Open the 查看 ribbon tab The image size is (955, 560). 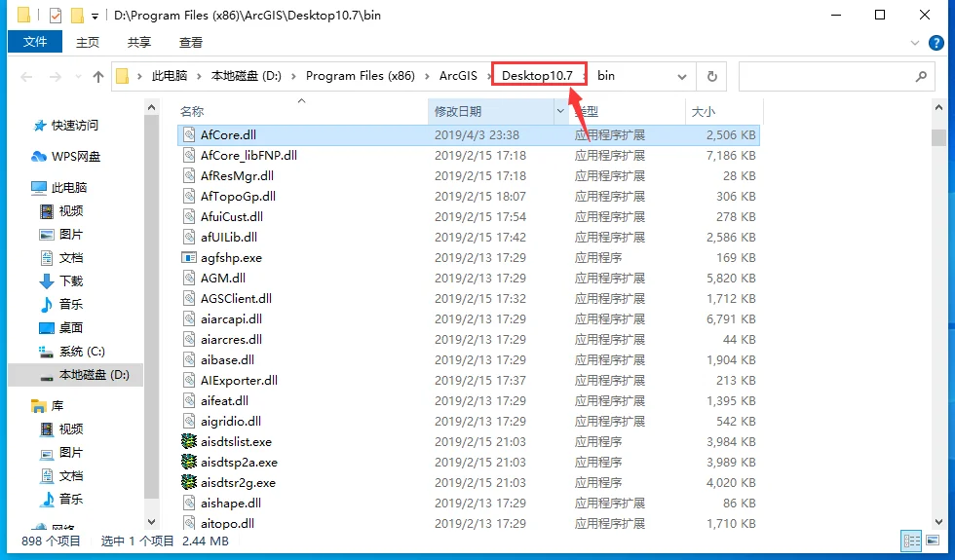tap(191, 42)
